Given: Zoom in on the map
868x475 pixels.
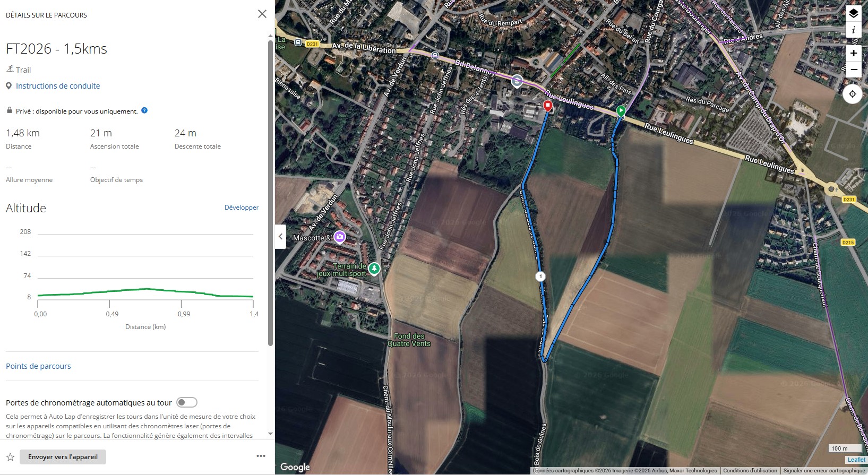Looking at the screenshot, I should tap(853, 53).
